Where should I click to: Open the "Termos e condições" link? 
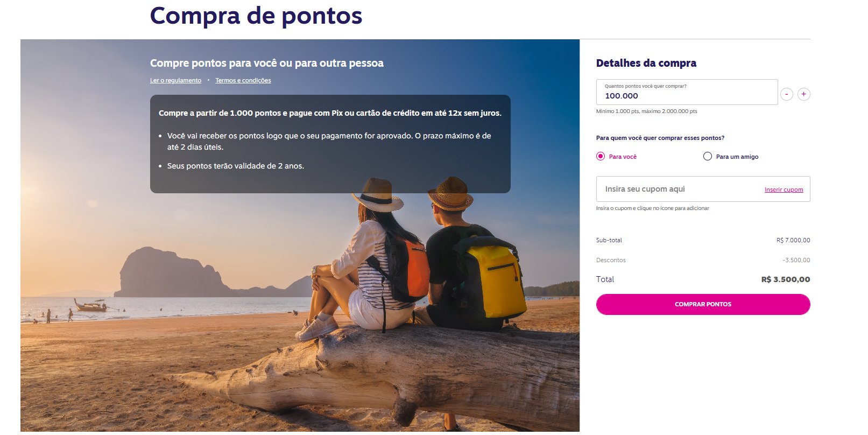pyautogui.click(x=243, y=80)
